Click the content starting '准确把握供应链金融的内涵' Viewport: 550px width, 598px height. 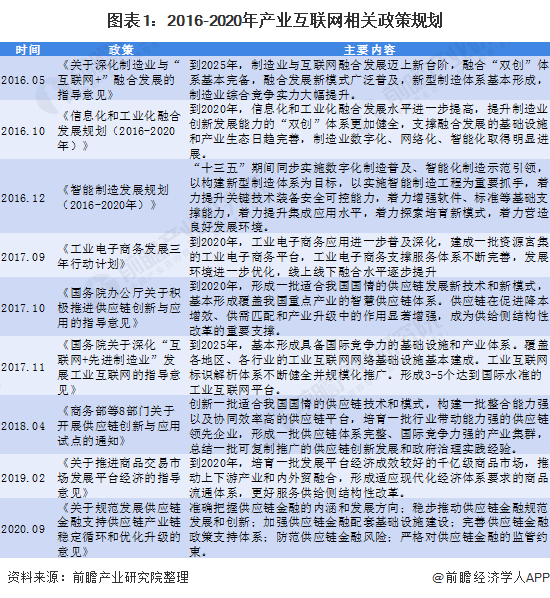point(369,529)
